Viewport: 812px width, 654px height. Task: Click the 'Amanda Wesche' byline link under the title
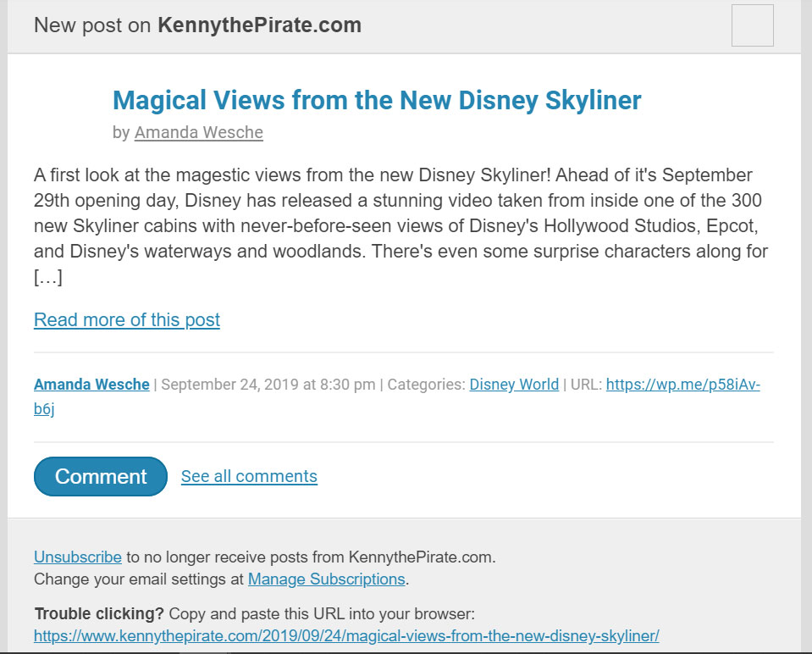[199, 133]
